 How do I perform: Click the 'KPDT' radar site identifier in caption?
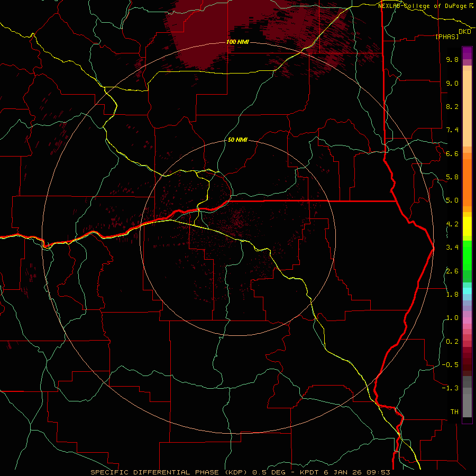click(310, 472)
